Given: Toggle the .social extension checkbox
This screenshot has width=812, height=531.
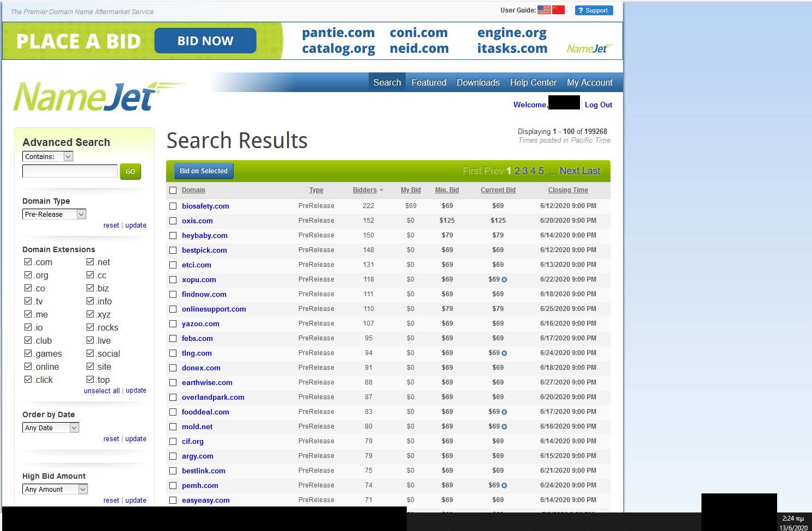Looking at the screenshot, I should click(x=90, y=353).
